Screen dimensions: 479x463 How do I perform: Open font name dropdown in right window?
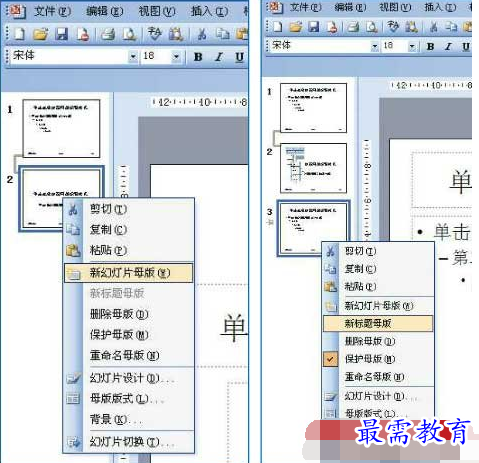(x=375, y=46)
